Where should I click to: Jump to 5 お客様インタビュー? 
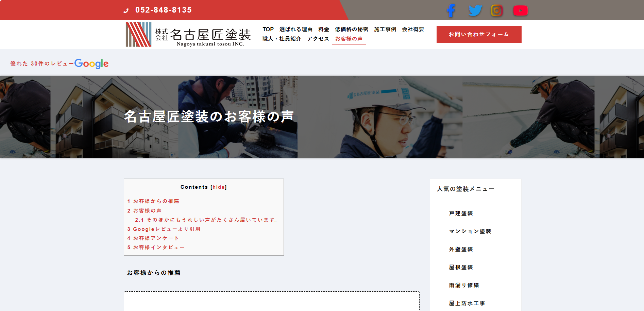coord(156,248)
